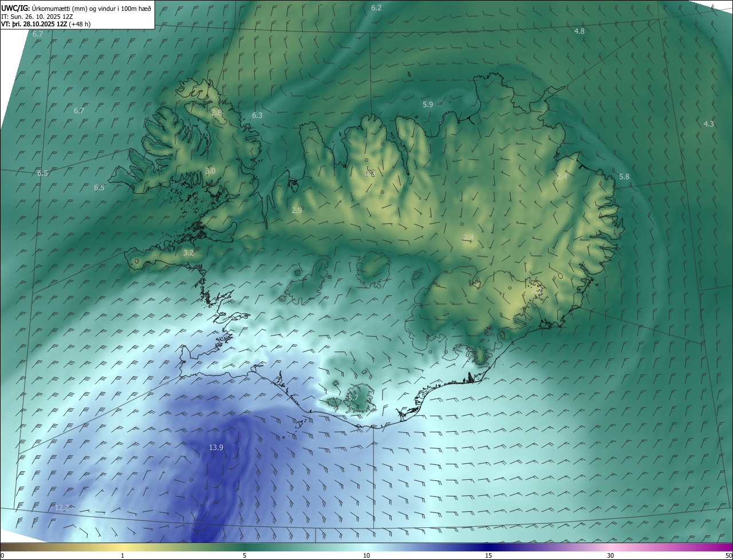
Task: Click the 5.8 value label on the map
Action: [624, 177]
